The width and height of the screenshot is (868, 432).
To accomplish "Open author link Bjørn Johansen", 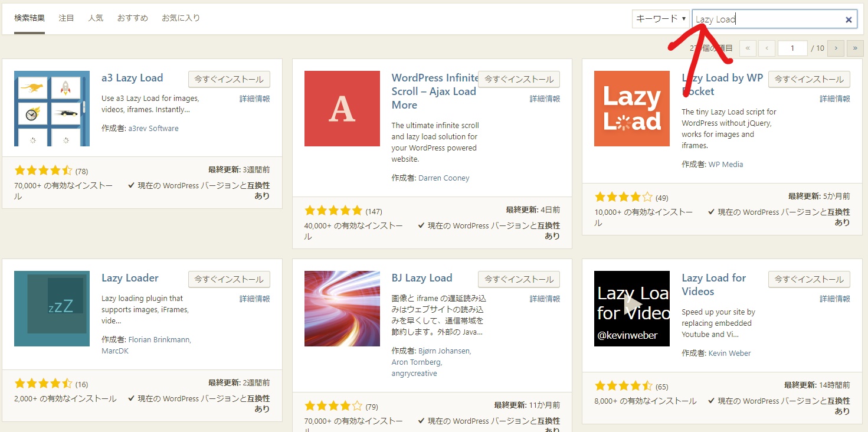I will (444, 351).
